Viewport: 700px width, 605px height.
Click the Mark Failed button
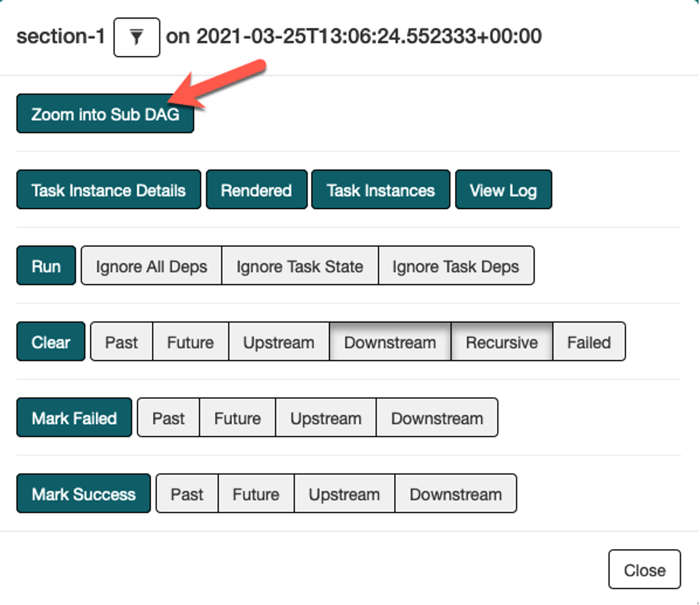pyautogui.click(x=75, y=418)
